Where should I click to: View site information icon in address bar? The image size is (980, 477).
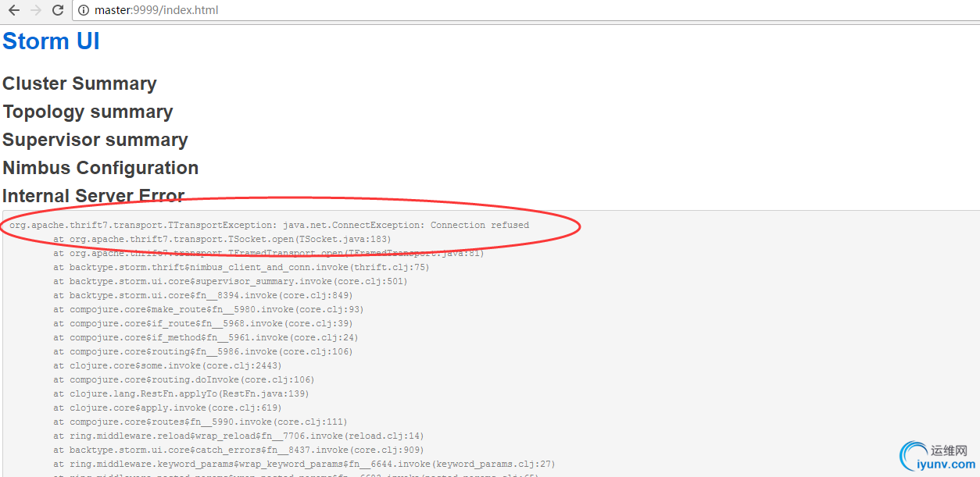(x=84, y=10)
